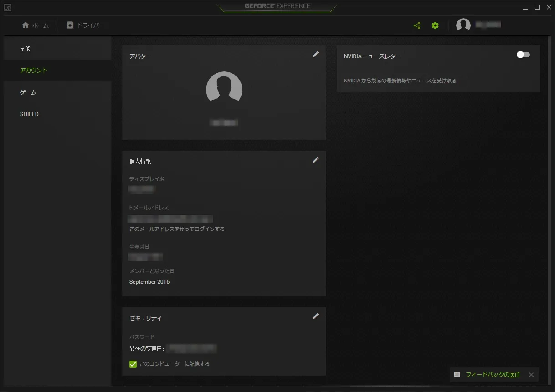Toggle the NVIDIA ニュースレター switch
The height and width of the screenshot is (392, 555).
[523, 55]
